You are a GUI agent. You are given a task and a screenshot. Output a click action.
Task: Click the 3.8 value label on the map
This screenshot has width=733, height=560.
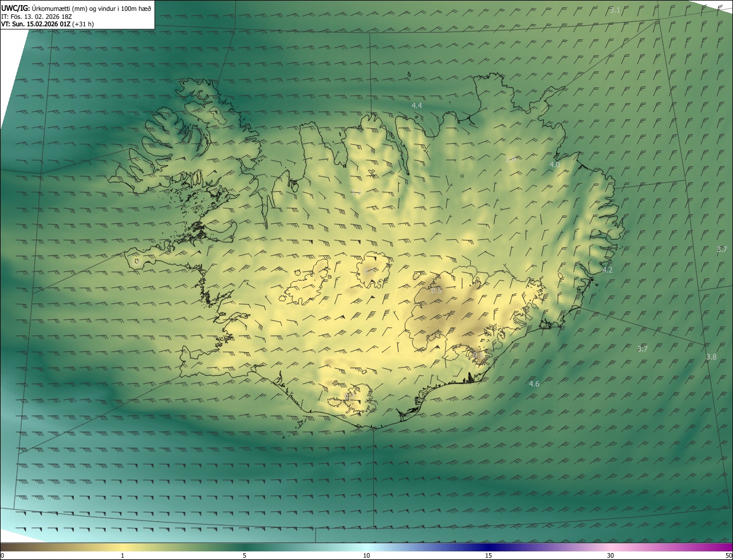point(711,357)
